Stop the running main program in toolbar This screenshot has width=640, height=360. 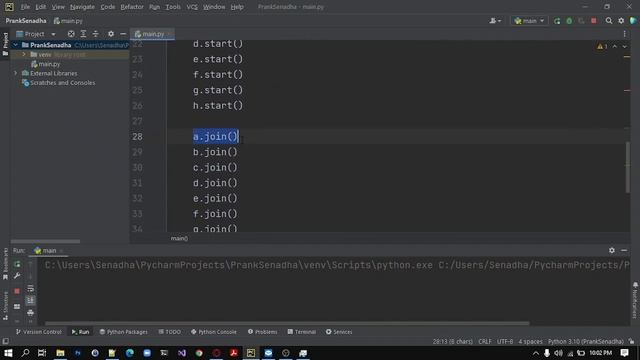(x=594, y=21)
